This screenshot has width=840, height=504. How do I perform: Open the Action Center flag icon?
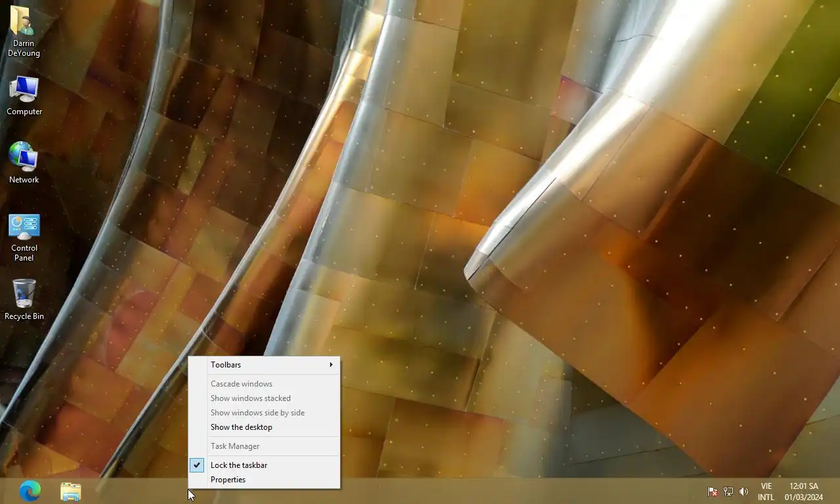tap(712, 492)
